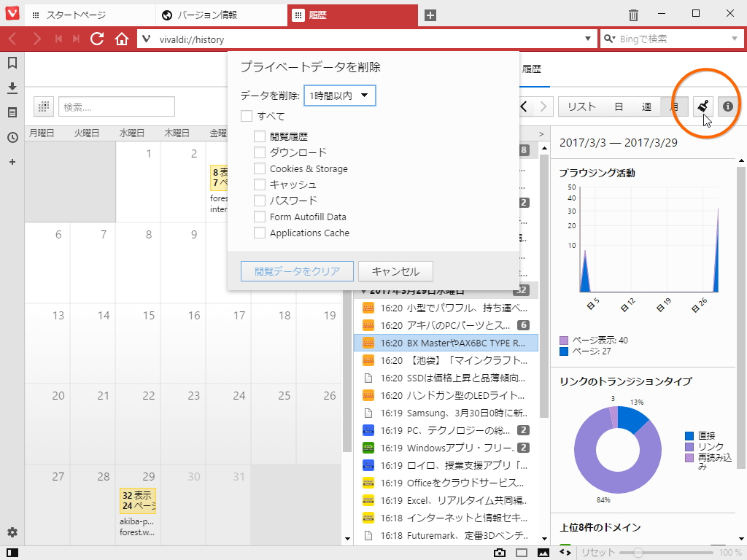Open page actions code icon

[x=565, y=553]
